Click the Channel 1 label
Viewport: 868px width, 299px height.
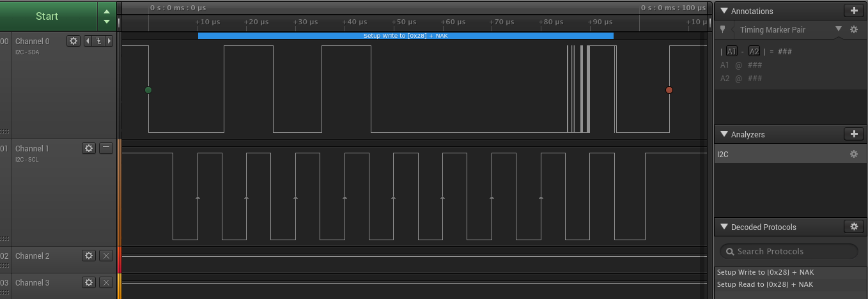32,148
